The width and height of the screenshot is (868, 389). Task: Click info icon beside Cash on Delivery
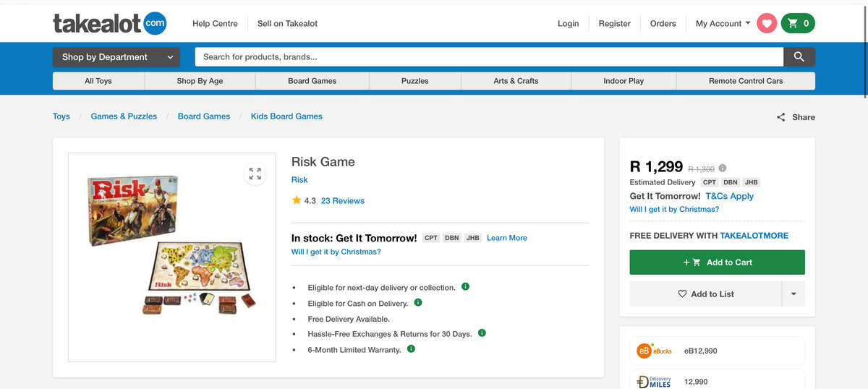click(x=418, y=303)
